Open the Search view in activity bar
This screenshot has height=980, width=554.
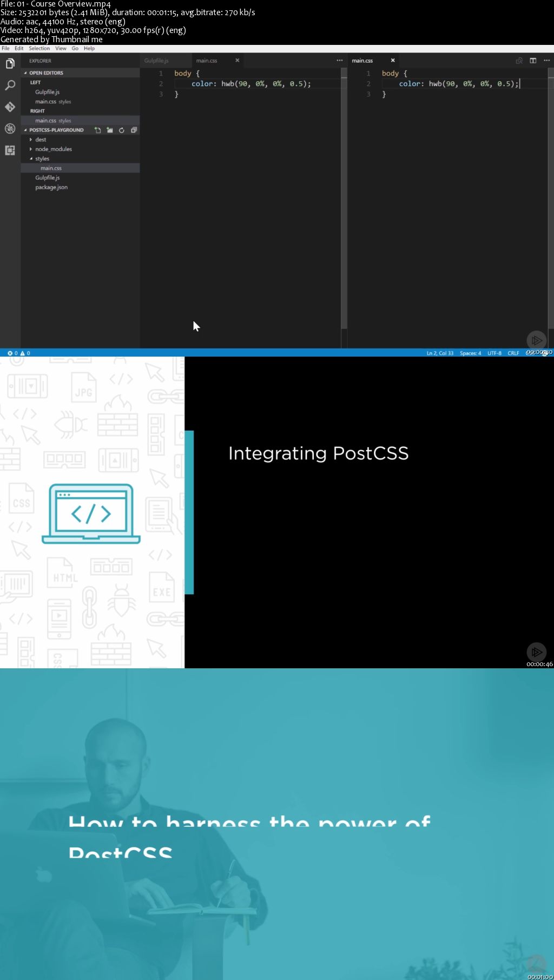pyautogui.click(x=10, y=85)
